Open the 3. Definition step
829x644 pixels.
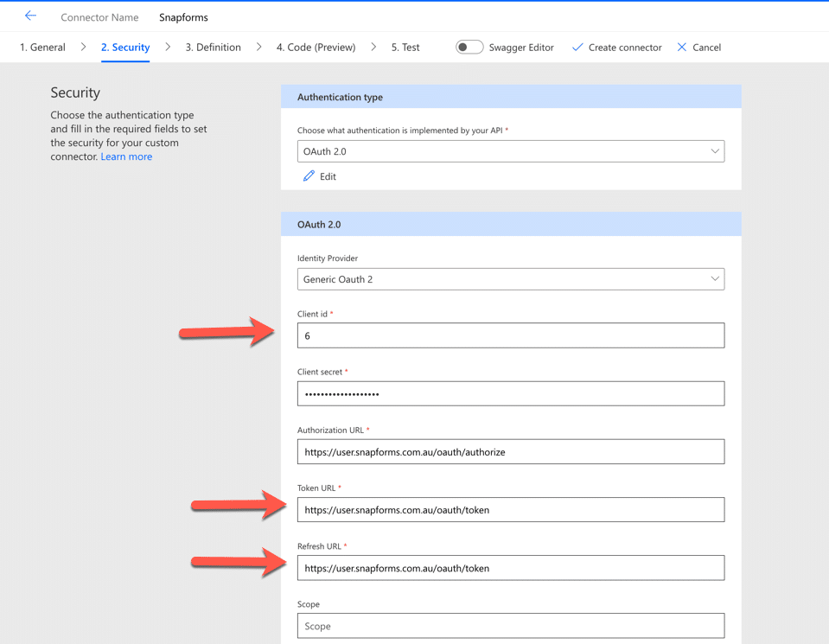pos(213,48)
